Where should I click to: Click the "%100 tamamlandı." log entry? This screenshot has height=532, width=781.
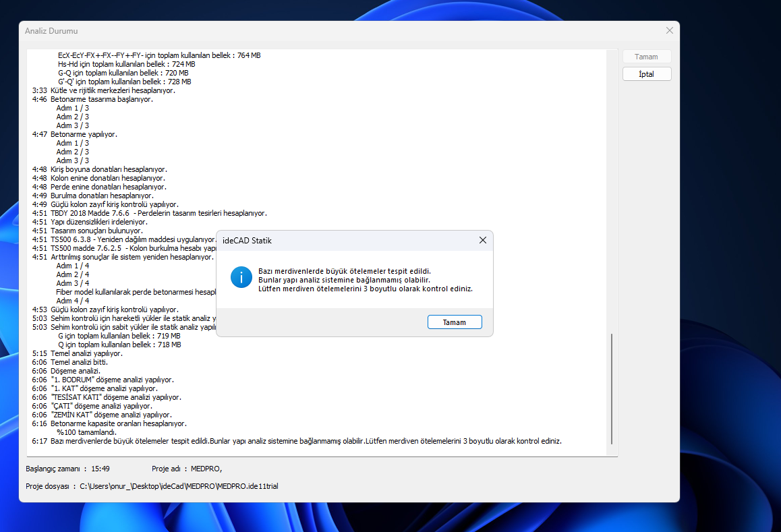[86, 432]
